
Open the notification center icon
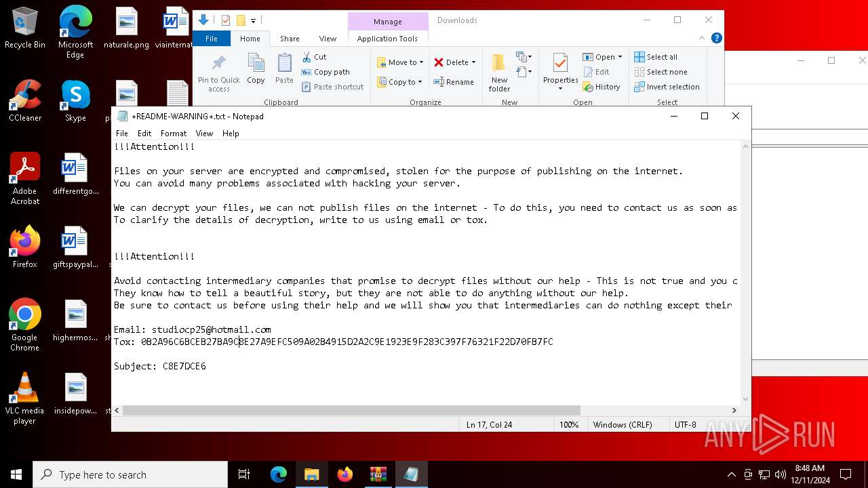[846, 474]
